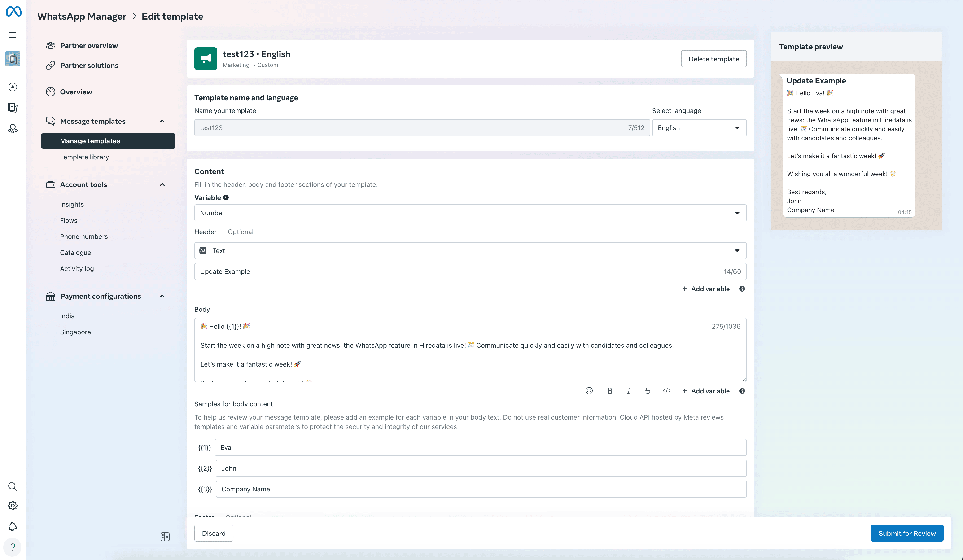The image size is (963, 560).
Task: Click the template preview message bubble
Action: 848,145
